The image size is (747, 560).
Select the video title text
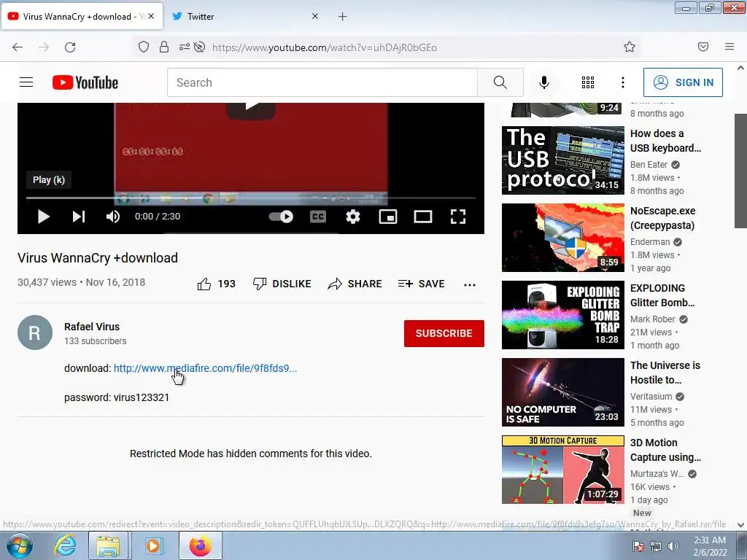pyautogui.click(x=98, y=257)
